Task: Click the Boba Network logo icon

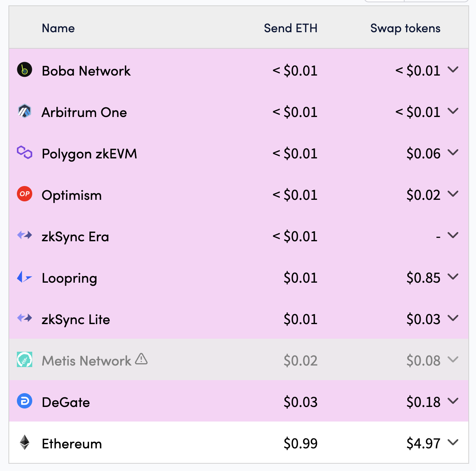Action: tap(25, 70)
